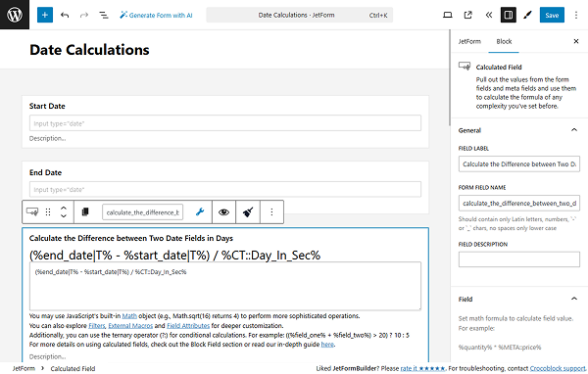The width and height of the screenshot is (588, 374).
Task: Open block options three-dot menu
Action: [271, 212]
